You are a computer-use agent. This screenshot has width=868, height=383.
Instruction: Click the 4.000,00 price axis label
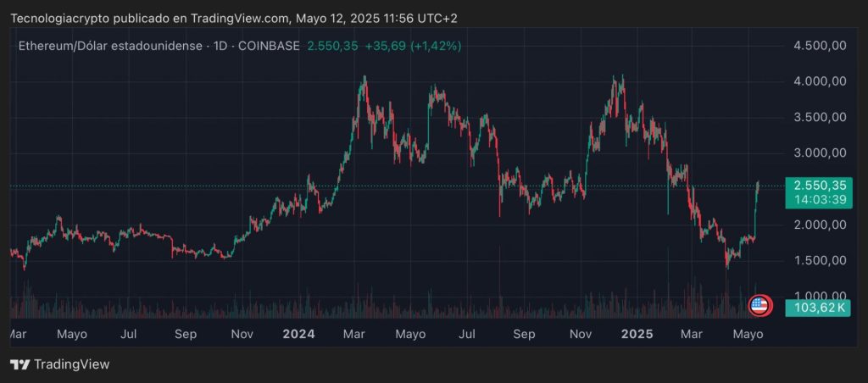tap(821, 81)
